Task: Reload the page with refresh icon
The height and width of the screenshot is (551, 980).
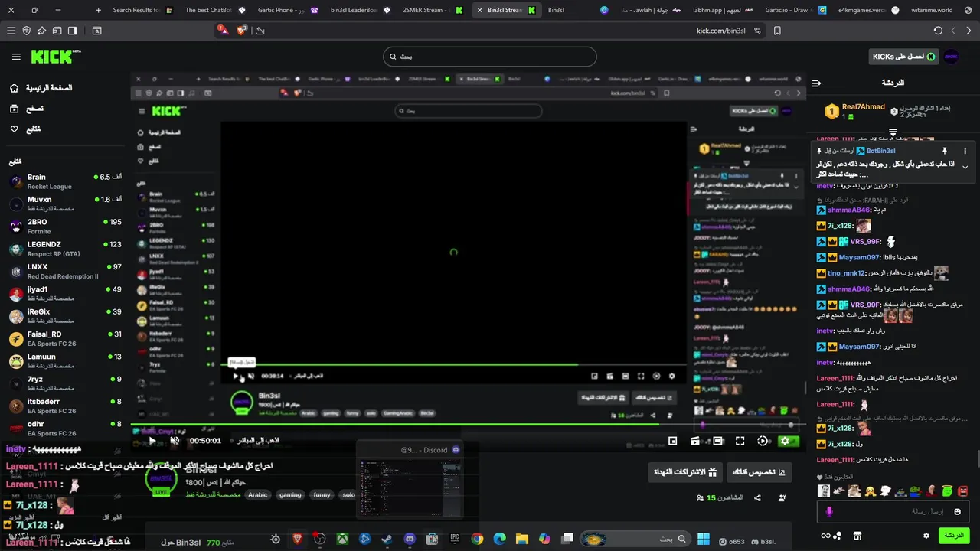Action: tap(938, 31)
